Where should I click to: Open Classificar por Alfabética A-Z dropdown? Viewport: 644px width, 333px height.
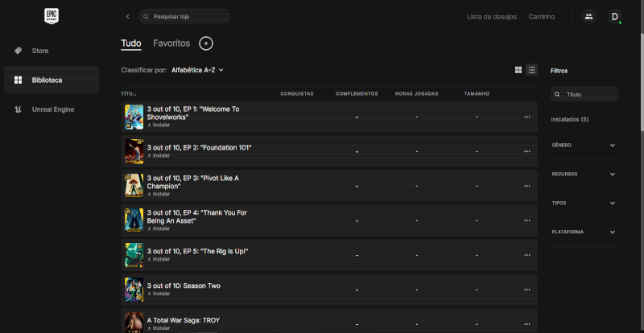[x=197, y=70]
